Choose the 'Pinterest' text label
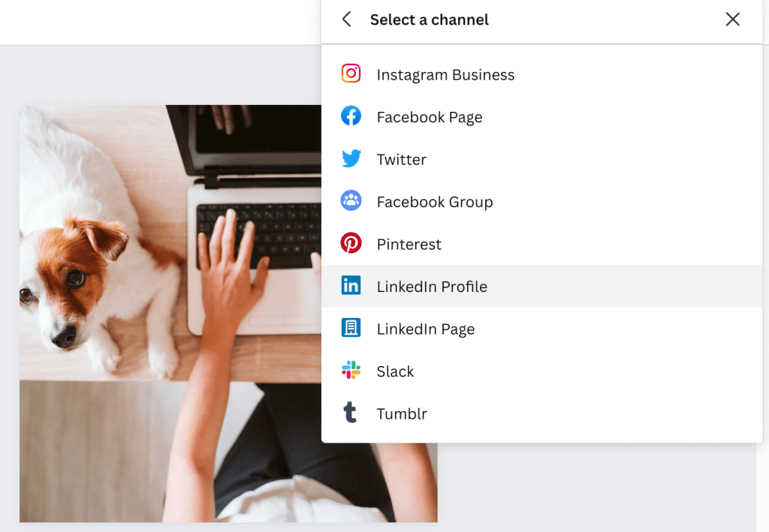Viewport: 769px width, 532px height. click(x=409, y=245)
